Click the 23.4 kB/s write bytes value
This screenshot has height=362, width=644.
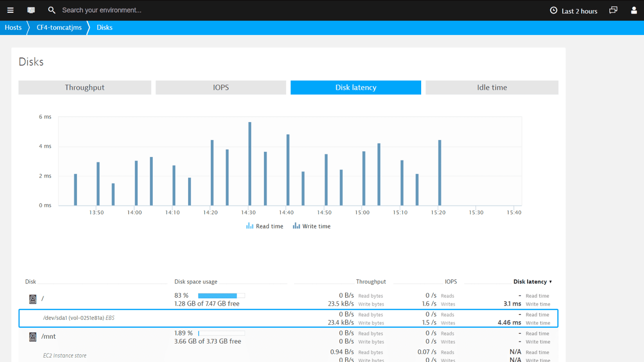pos(341,323)
